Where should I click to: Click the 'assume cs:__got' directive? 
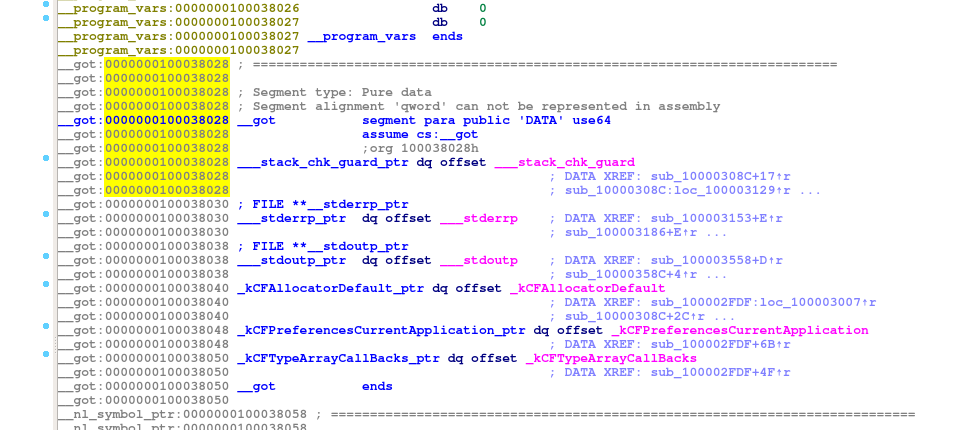tap(420, 134)
